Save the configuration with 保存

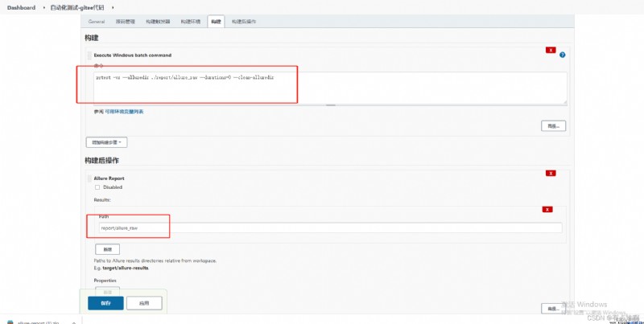[105, 303]
